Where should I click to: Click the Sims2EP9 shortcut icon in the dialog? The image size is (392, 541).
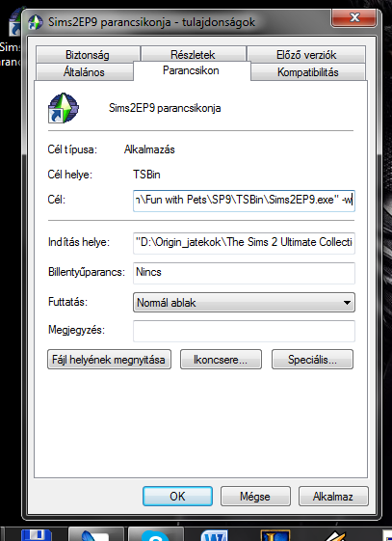[x=63, y=108]
